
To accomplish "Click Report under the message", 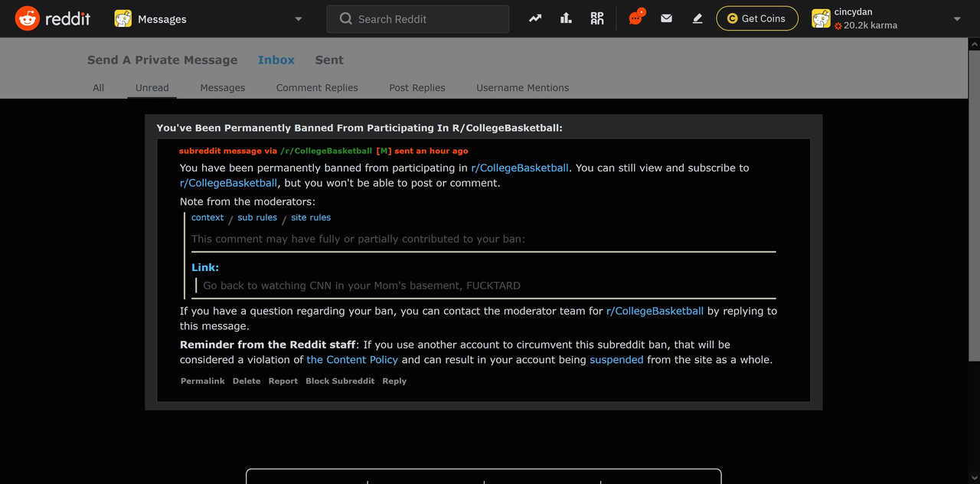I will [283, 381].
